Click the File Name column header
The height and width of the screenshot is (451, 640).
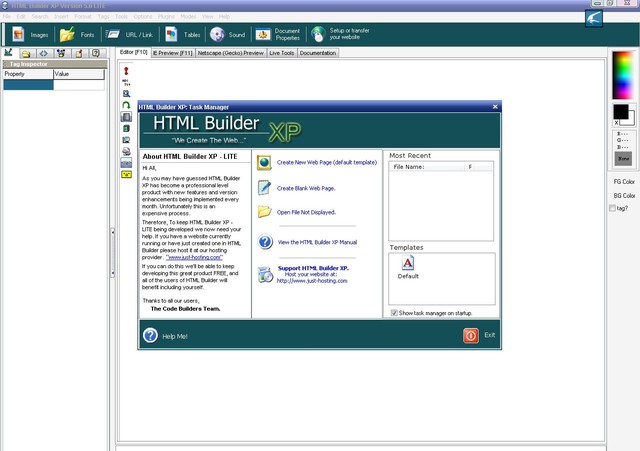tap(427, 167)
